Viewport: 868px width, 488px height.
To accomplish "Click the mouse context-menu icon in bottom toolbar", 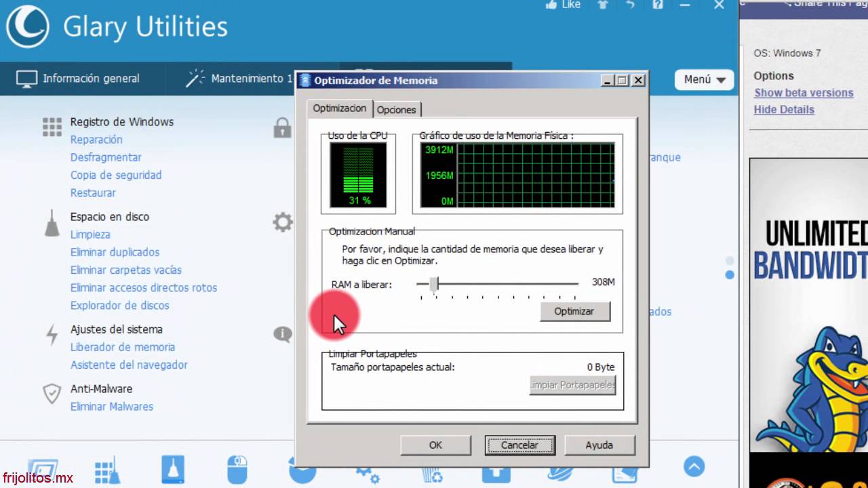I will 237,469.
